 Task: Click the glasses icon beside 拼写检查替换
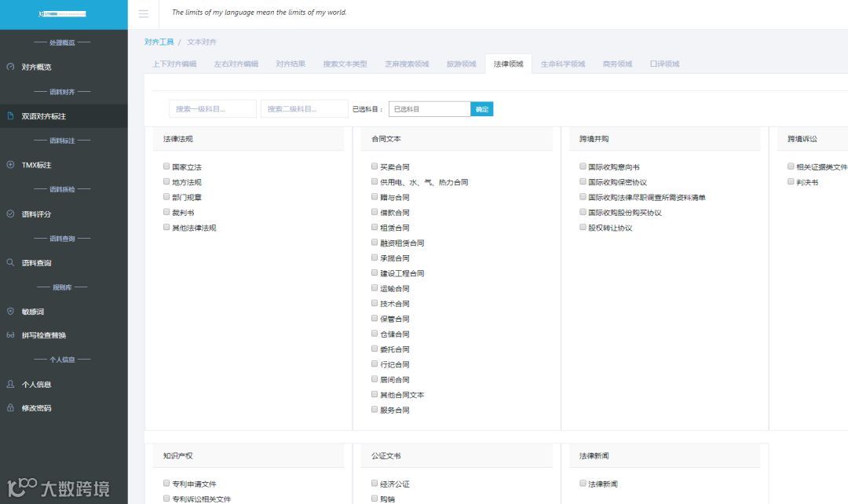click(10, 334)
